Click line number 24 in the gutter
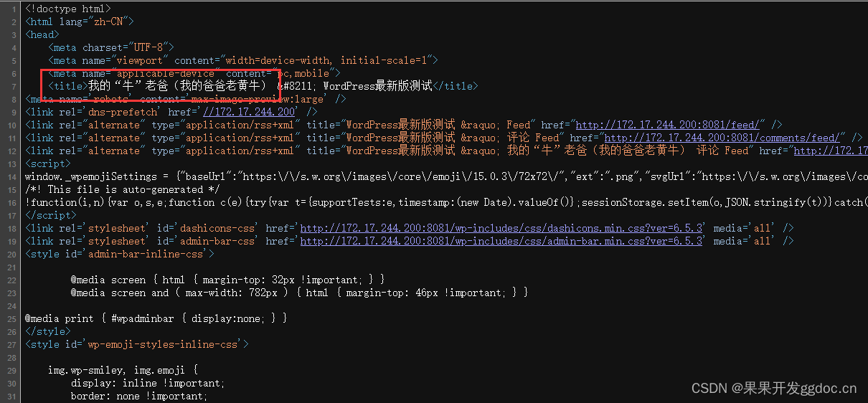The image size is (868, 403). [13, 305]
